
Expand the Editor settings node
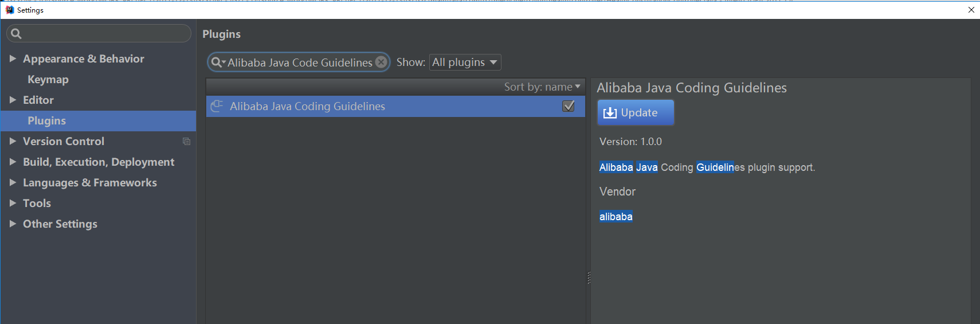[x=13, y=100]
